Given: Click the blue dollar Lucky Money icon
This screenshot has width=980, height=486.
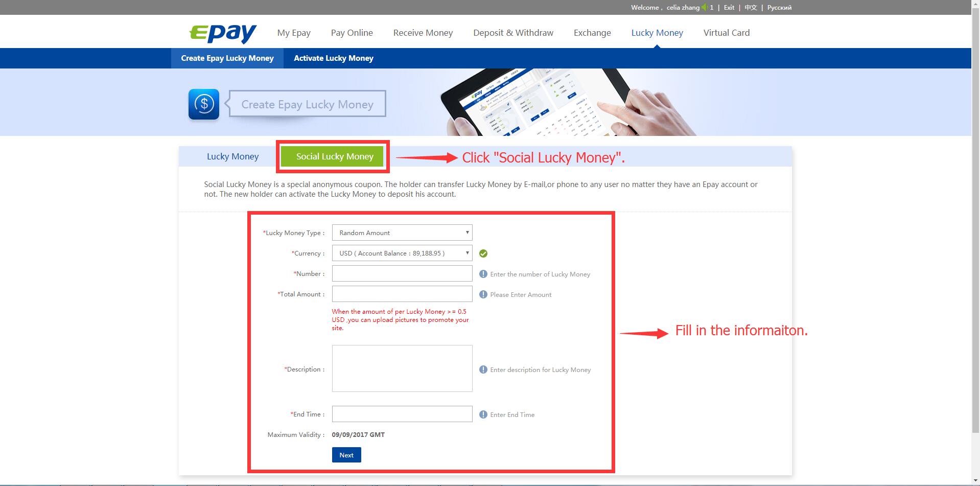Looking at the screenshot, I should tap(204, 104).
